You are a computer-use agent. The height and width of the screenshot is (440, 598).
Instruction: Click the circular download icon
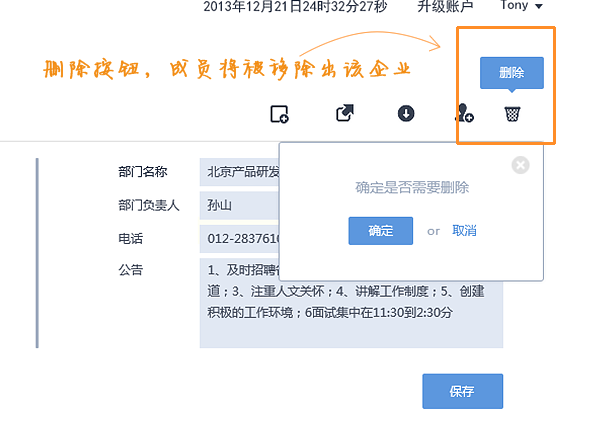tap(406, 113)
